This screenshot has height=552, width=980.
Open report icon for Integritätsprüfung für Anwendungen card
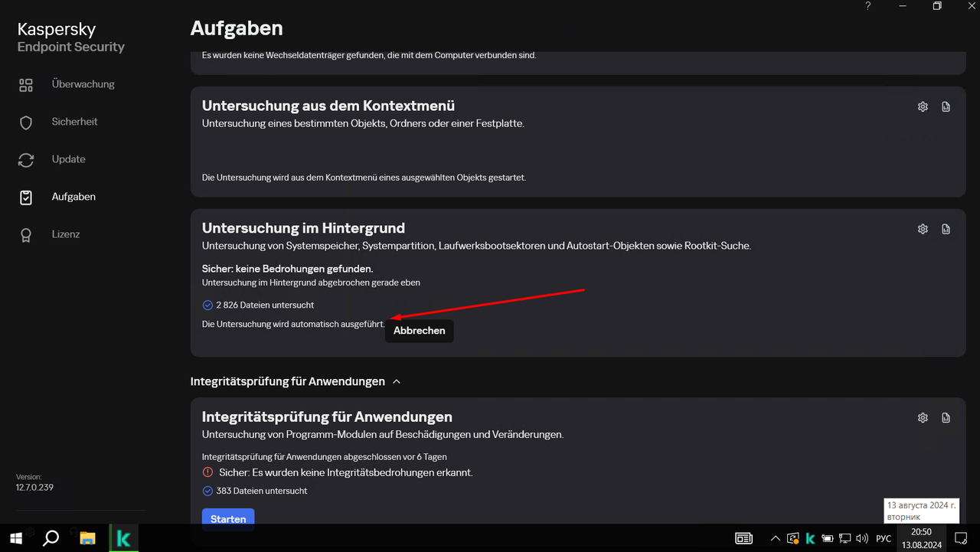946,418
